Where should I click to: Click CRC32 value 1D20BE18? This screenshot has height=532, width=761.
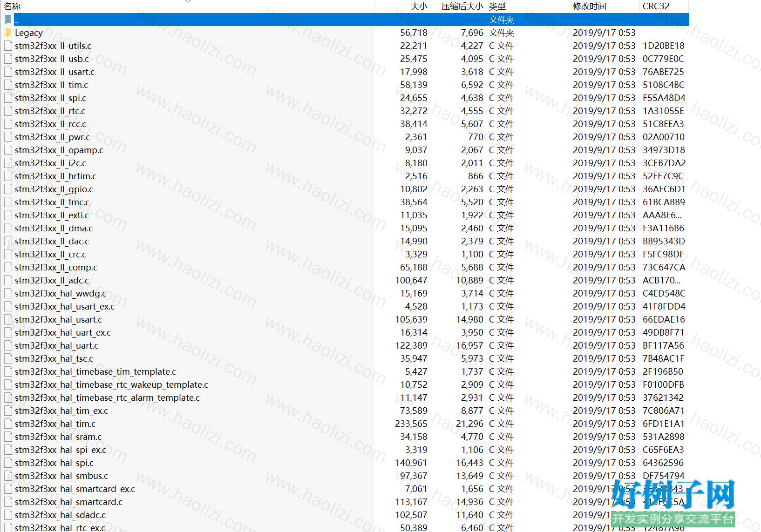pos(664,46)
